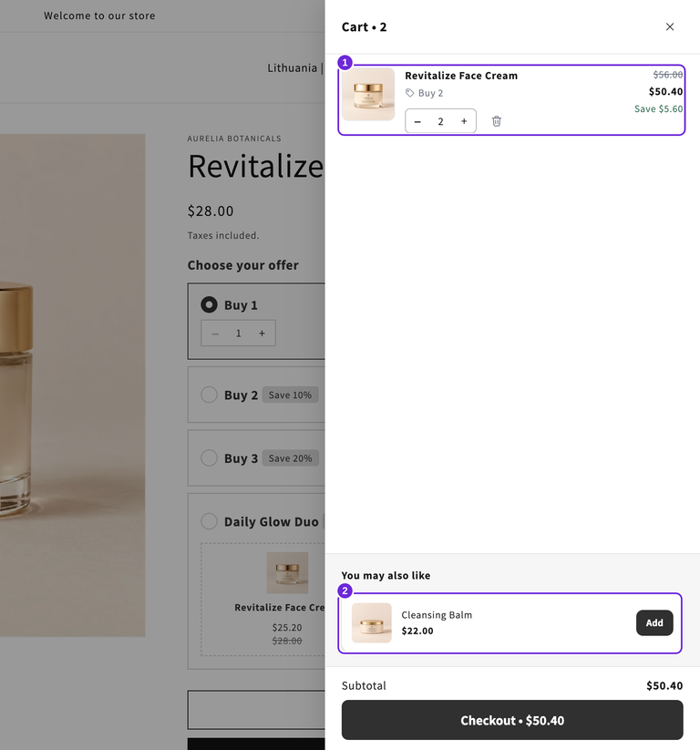Click the Daily Glow Duo product image
700x750 pixels.
287,572
